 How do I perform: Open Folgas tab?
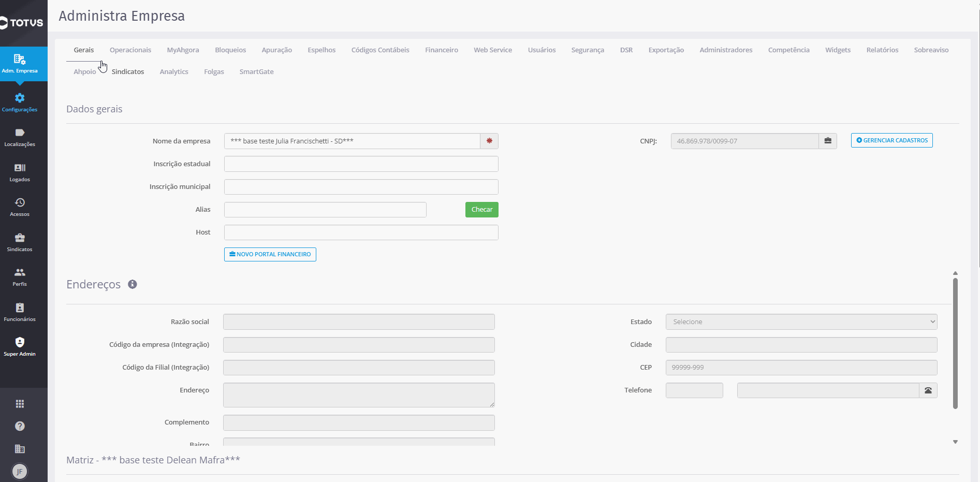coord(214,71)
